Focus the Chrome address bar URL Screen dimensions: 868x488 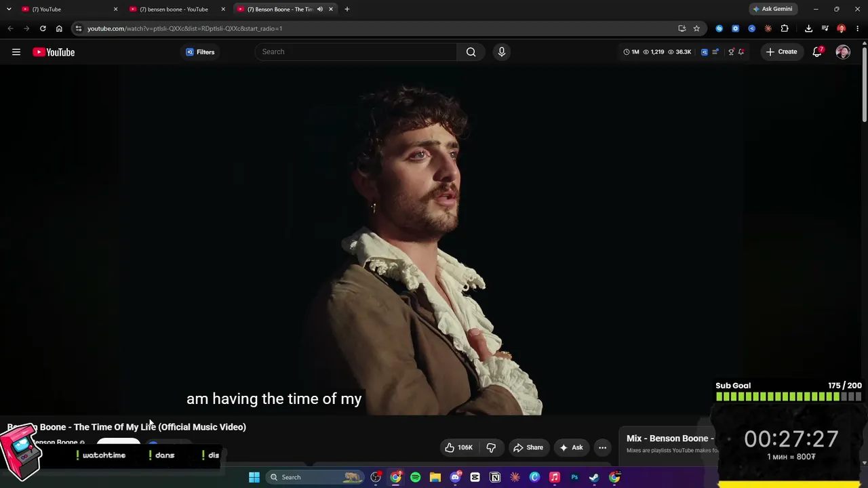click(x=184, y=28)
